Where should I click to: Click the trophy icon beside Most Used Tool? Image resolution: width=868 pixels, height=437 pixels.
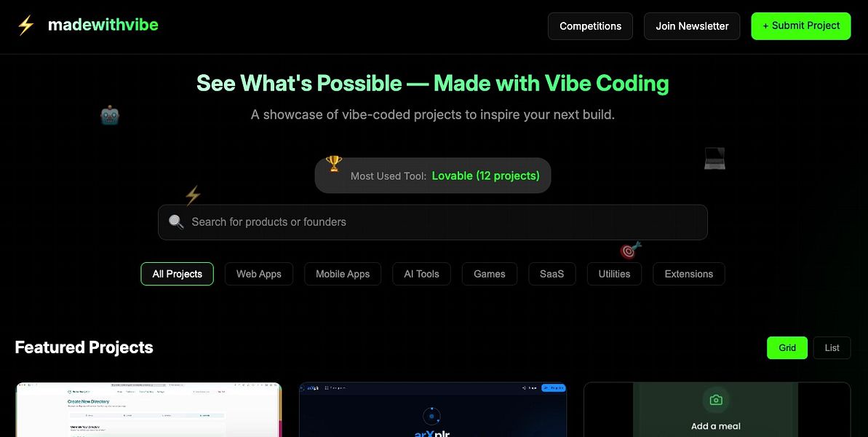coord(334,163)
